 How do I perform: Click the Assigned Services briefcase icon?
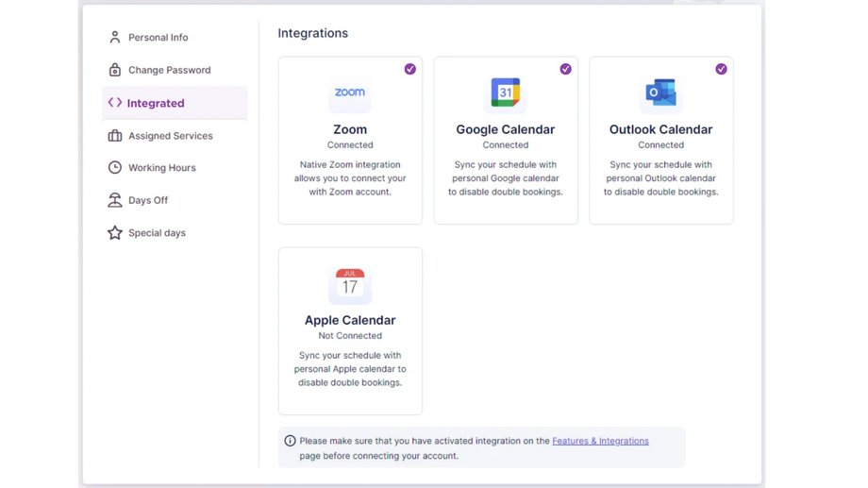[115, 136]
